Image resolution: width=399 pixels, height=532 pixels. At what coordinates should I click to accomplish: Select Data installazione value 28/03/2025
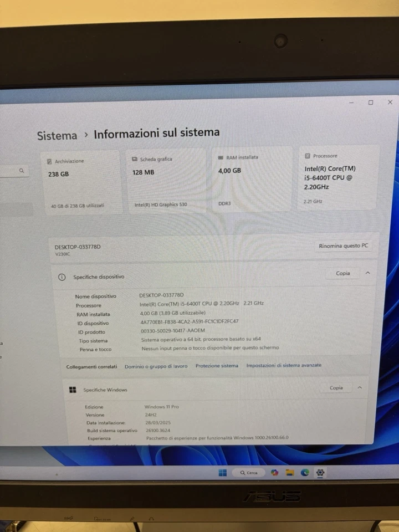tap(158, 422)
